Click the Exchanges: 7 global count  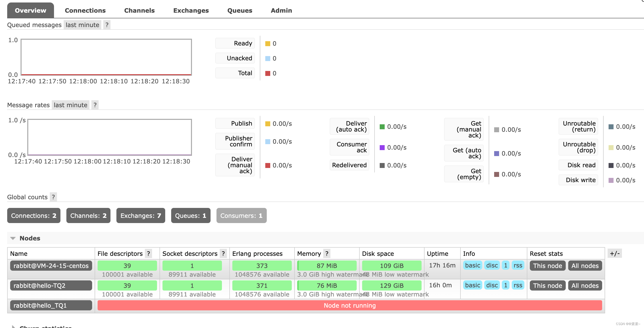pyautogui.click(x=140, y=216)
